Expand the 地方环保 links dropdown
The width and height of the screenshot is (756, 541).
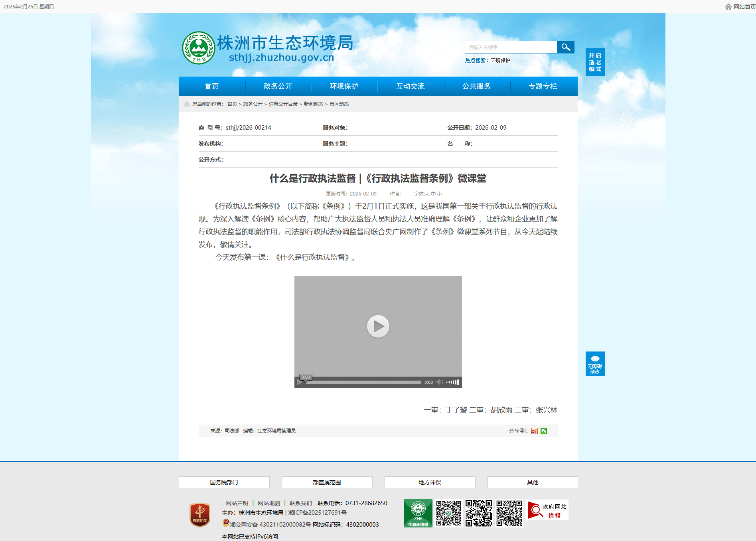coord(430,482)
